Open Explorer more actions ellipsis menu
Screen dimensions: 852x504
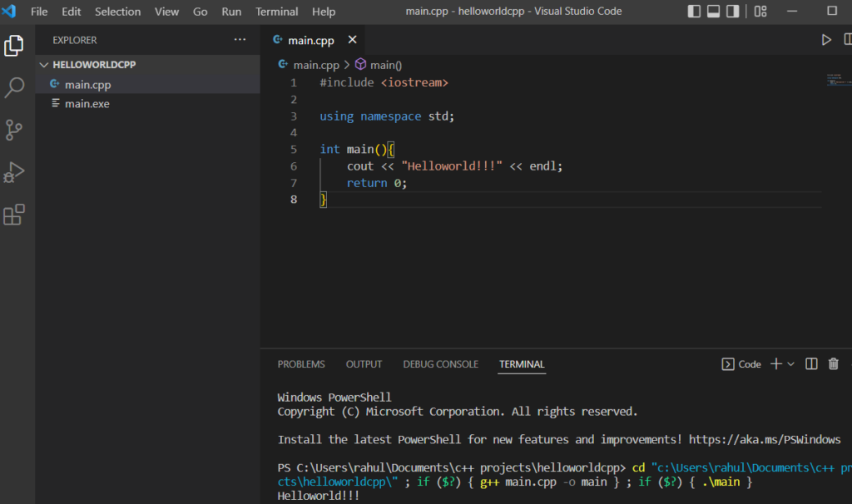(x=240, y=40)
